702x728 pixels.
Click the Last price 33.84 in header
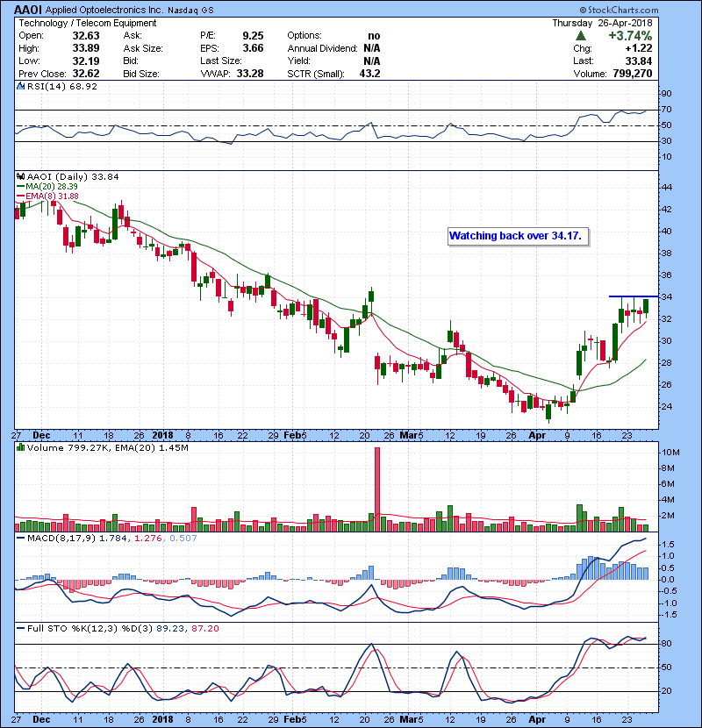[638, 61]
